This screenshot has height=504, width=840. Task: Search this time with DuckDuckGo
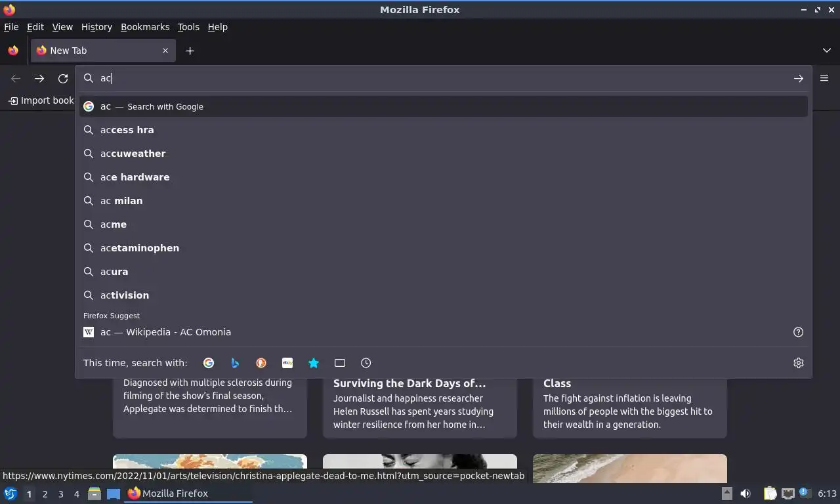(261, 363)
